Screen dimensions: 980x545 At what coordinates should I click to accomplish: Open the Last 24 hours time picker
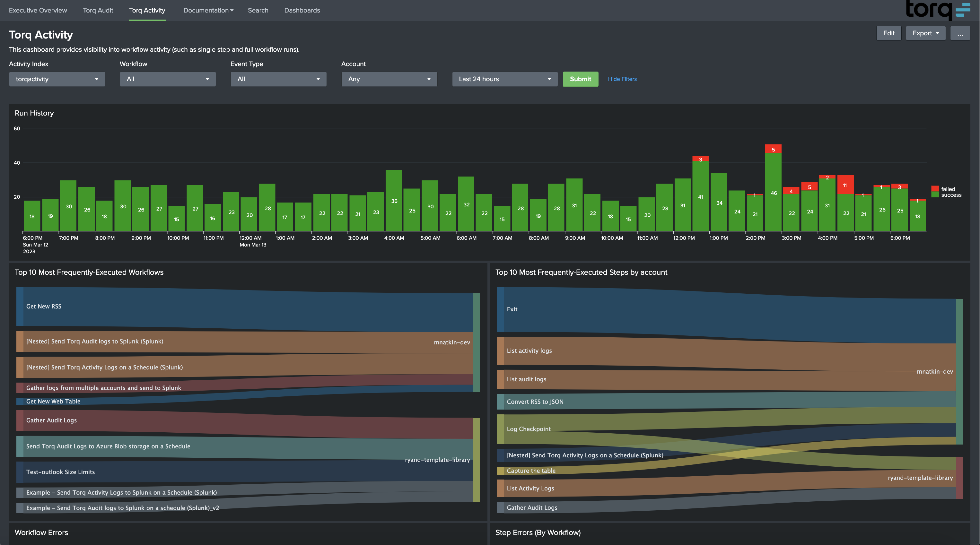[504, 79]
